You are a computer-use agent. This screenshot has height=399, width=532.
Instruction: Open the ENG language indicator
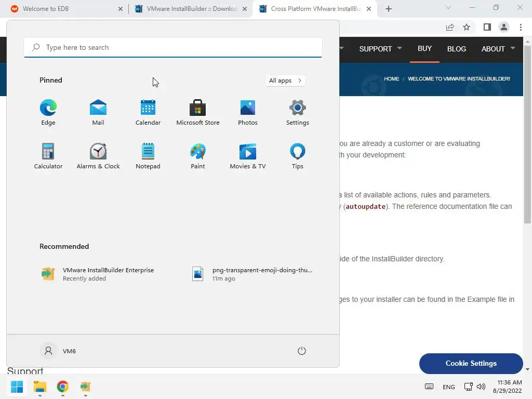448,387
